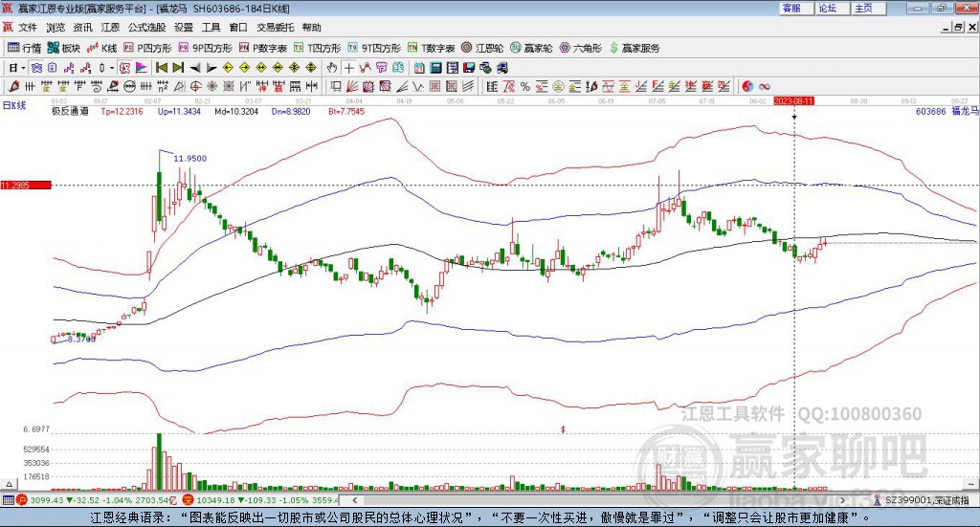The height and width of the screenshot is (527, 980).
Task: Click the horizontal scrollbar left arrow
Action: click(x=354, y=500)
